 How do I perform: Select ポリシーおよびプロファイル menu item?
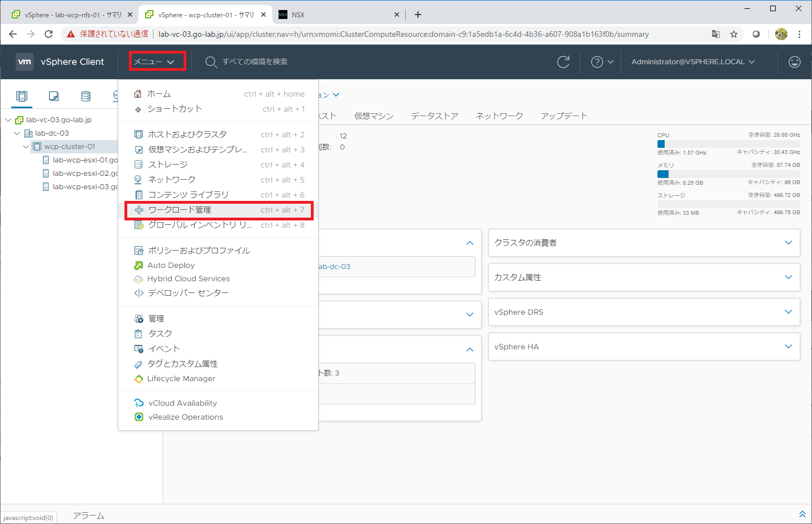[218, 251]
